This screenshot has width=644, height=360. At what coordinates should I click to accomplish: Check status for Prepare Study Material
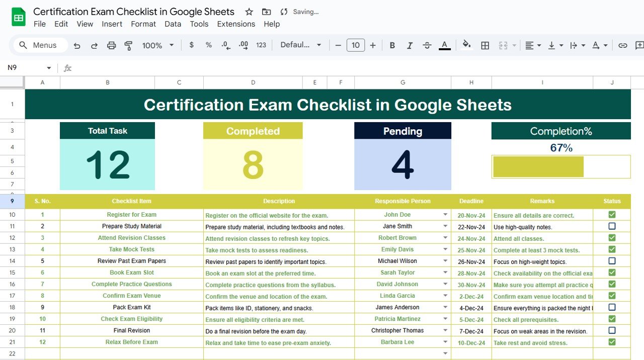[x=612, y=226]
